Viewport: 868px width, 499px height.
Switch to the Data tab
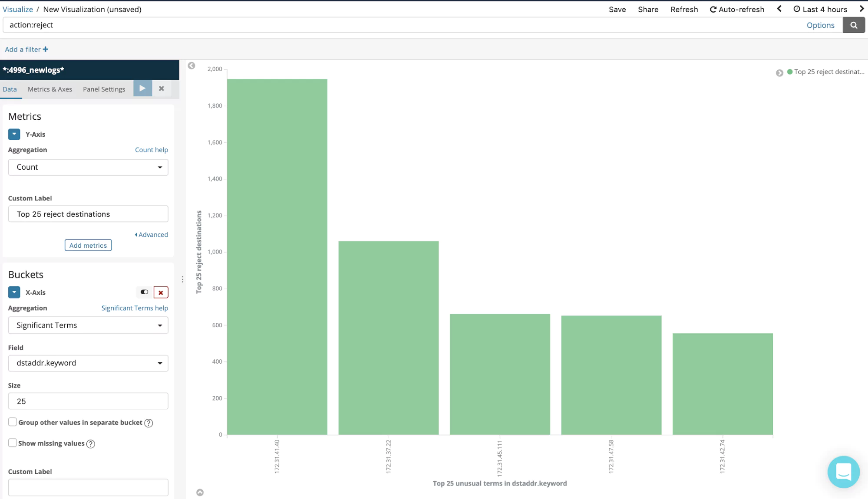click(x=10, y=89)
